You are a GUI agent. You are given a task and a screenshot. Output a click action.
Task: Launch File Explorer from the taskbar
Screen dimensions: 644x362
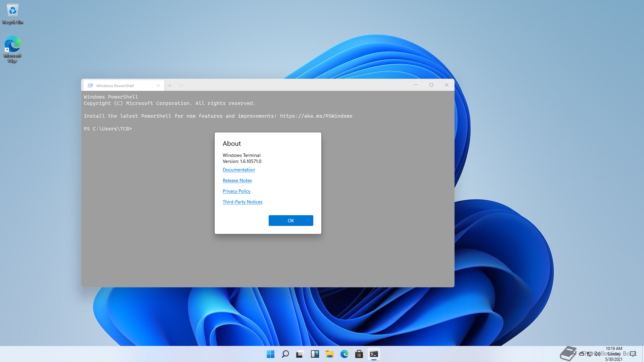(x=329, y=354)
